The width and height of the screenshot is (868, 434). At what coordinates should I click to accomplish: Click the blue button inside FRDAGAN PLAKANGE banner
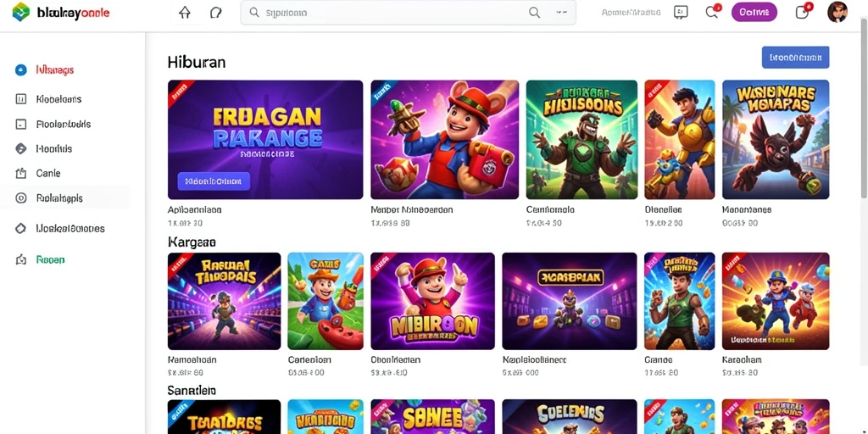[x=214, y=181]
